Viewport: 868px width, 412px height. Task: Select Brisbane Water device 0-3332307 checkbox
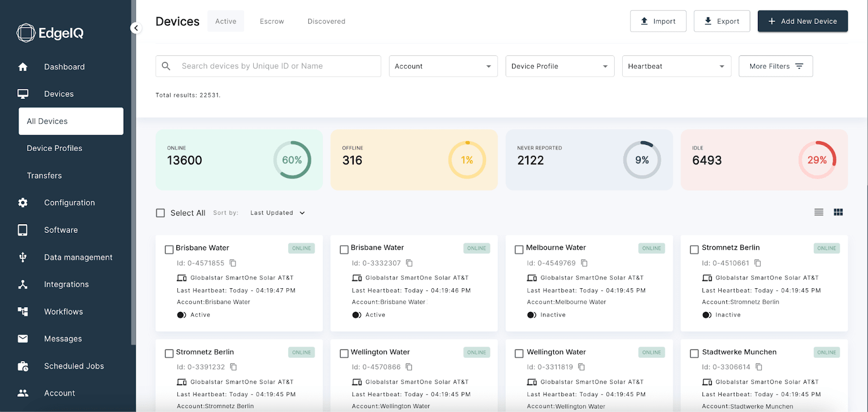pos(344,250)
